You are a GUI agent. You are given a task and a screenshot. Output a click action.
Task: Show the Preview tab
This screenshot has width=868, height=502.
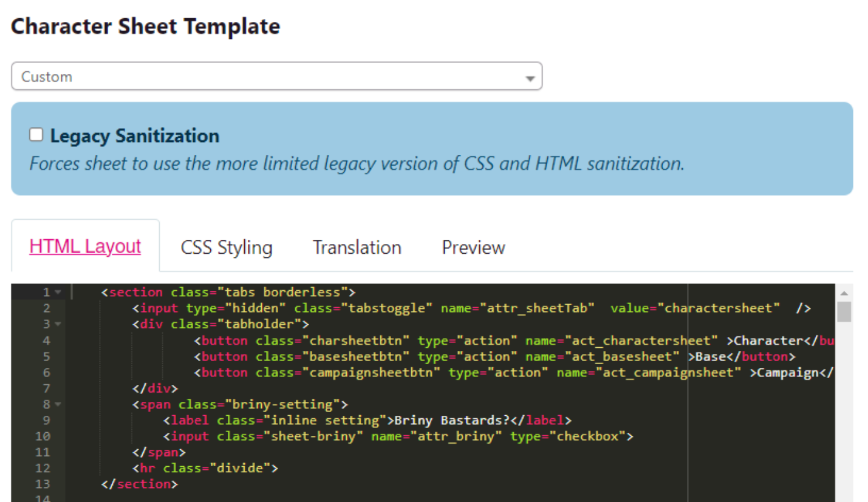coord(473,248)
